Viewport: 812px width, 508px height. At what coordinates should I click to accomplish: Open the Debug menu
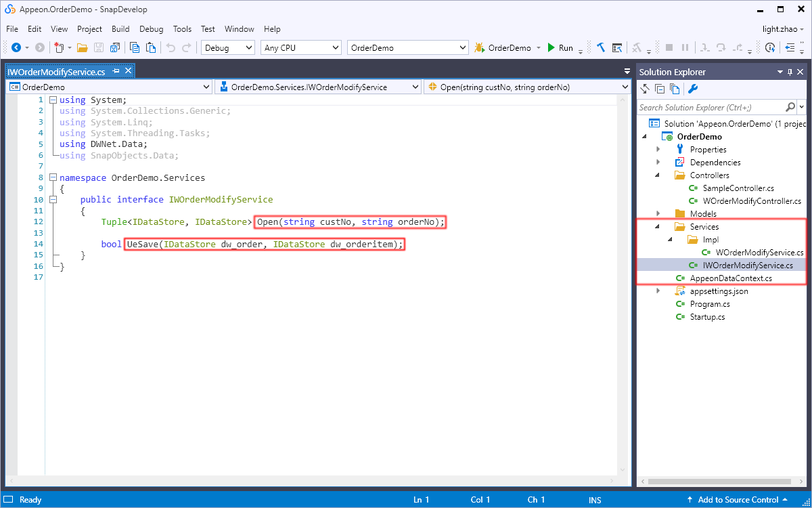(152, 29)
